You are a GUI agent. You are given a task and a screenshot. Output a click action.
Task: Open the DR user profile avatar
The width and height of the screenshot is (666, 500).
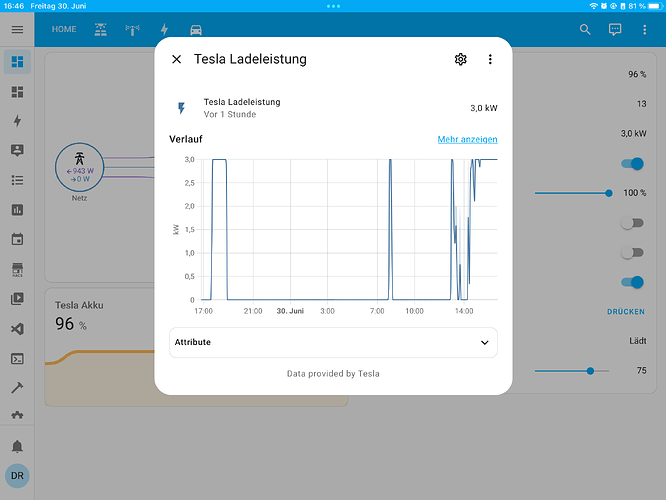17,476
